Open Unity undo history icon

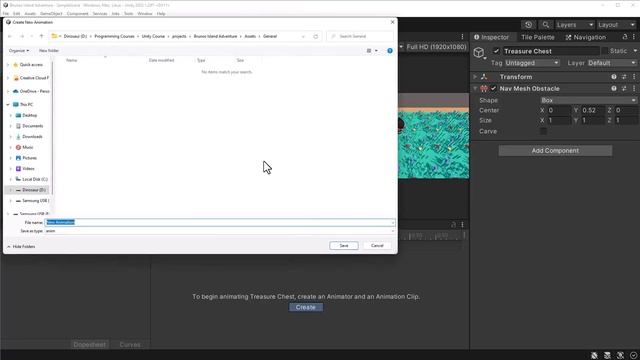(x=529, y=25)
